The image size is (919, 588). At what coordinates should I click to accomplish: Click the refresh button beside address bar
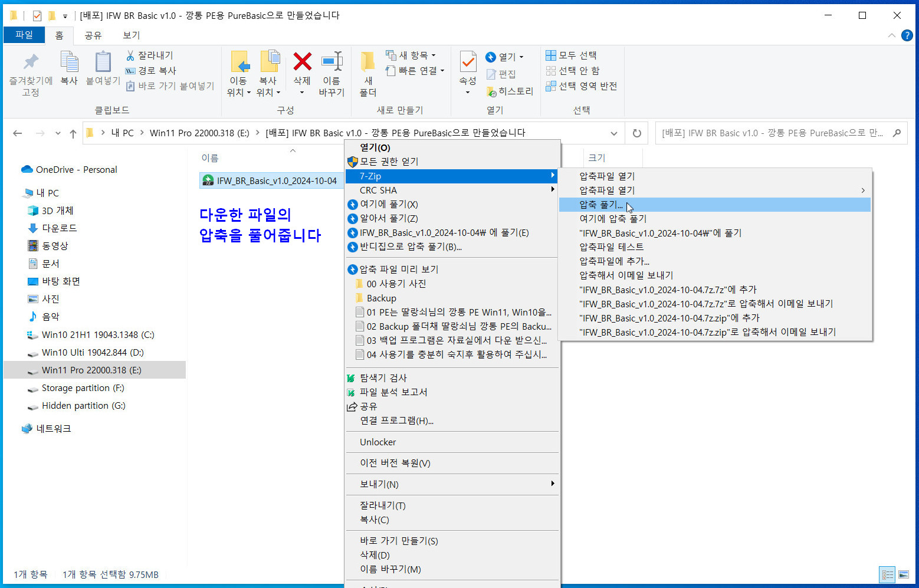tap(637, 133)
